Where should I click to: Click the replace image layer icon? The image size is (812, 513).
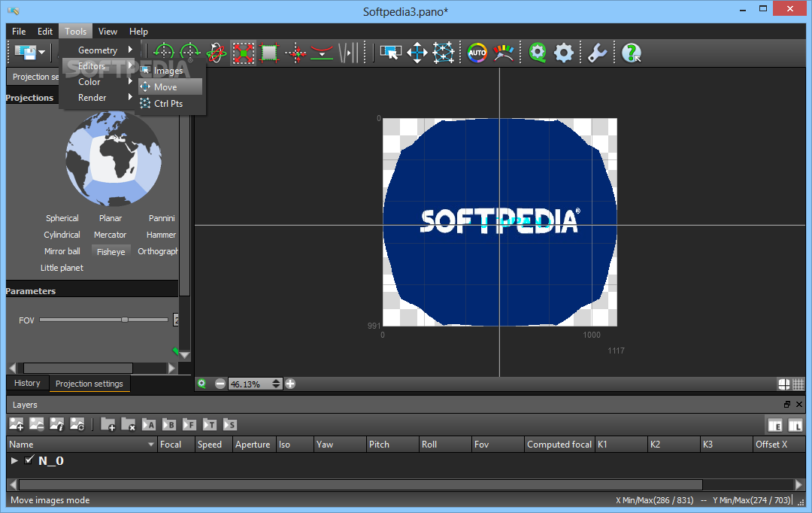[77, 424]
